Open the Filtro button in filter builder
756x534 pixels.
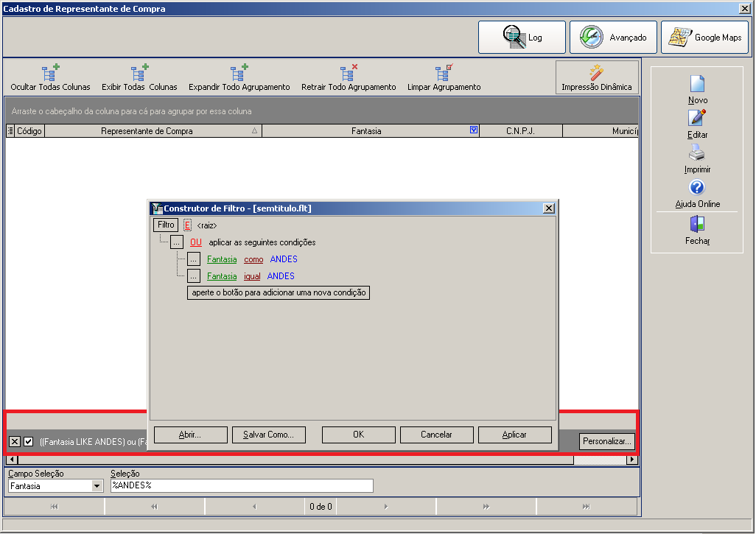coord(166,225)
